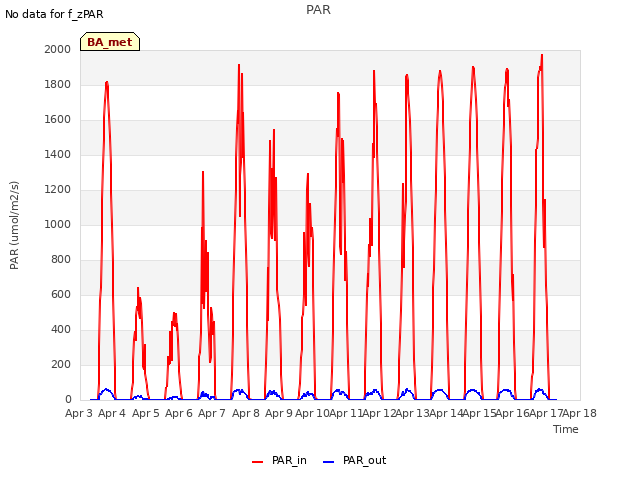Click the Apr 10 tick label

(x=312, y=413)
